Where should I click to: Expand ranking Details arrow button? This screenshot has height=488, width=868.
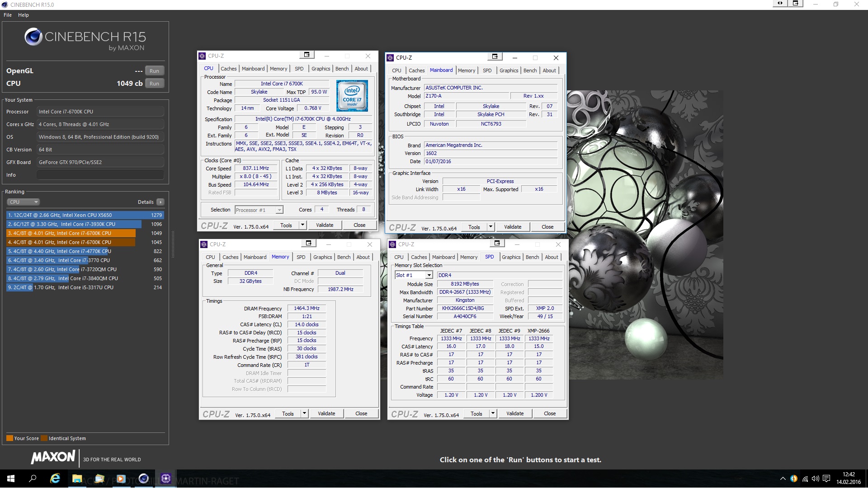click(160, 202)
